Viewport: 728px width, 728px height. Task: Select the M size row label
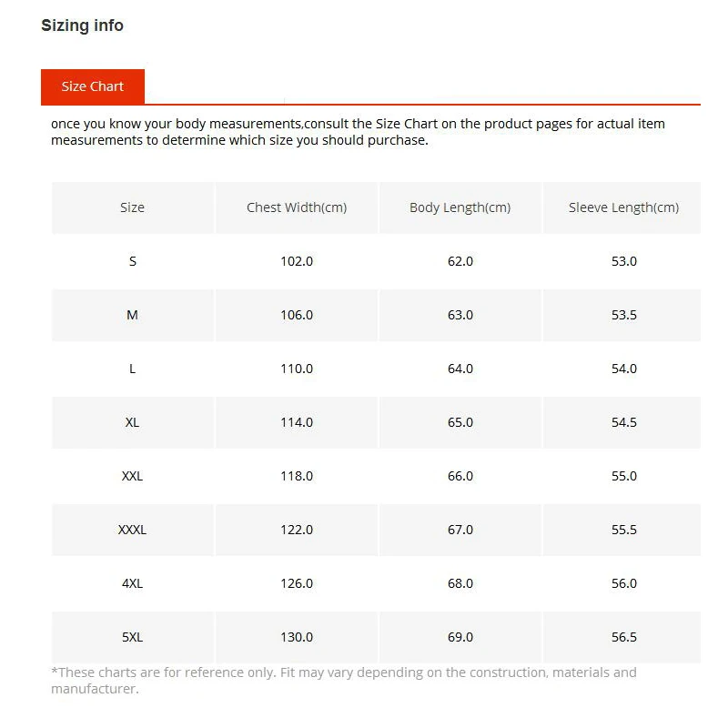[x=132, y=315]
